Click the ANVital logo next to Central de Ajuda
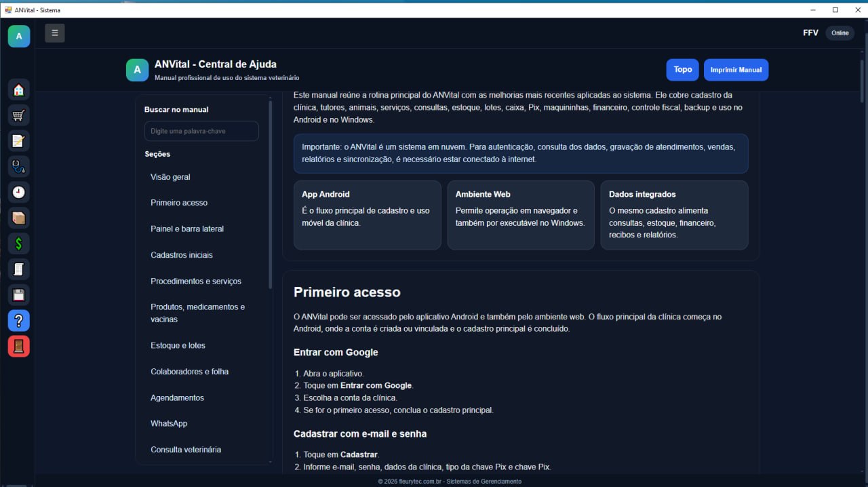 (x=137, y=70)
